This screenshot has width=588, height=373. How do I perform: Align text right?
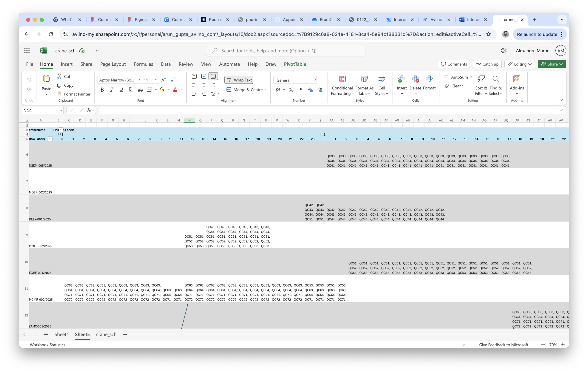click(x=213, y=85)
